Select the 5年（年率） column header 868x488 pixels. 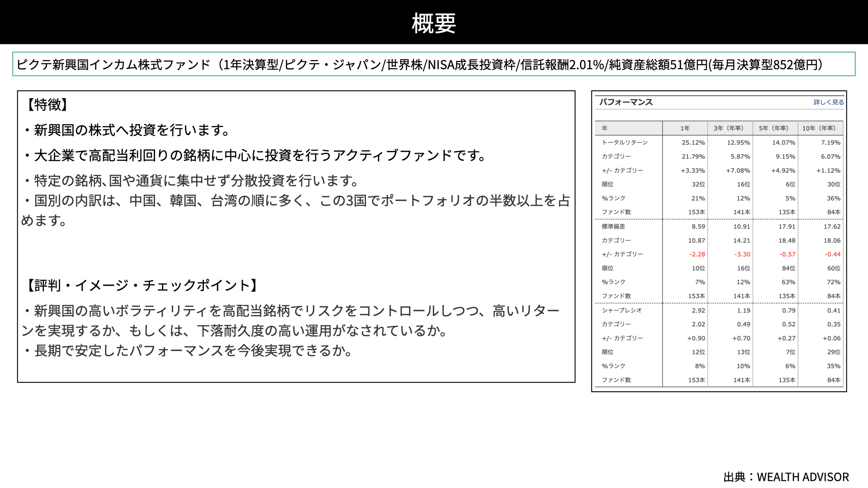pos(775,128)
